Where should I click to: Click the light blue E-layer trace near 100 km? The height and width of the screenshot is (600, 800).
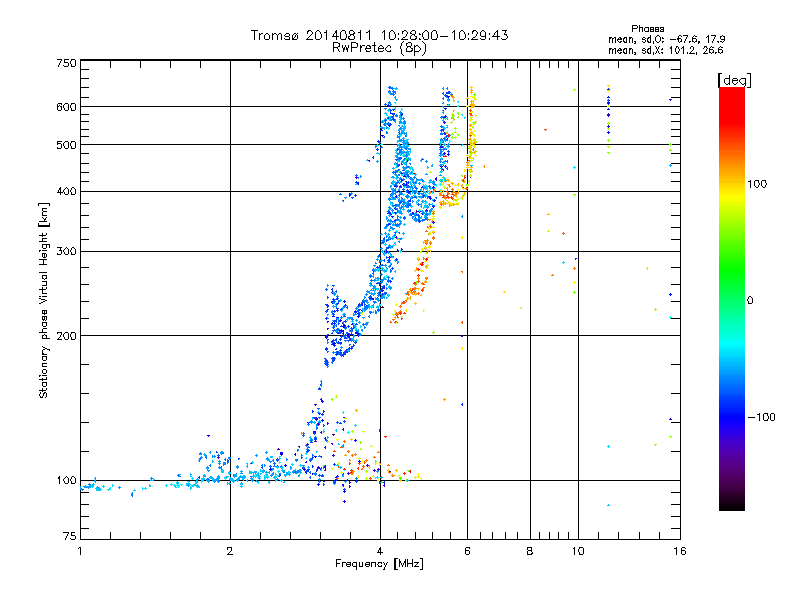coord(204,479)
